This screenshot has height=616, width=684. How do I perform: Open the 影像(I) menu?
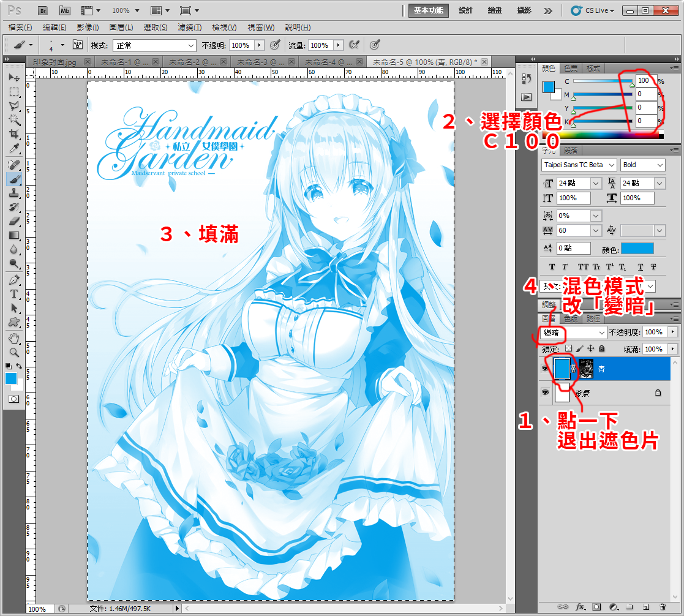(x=88, y=28)
